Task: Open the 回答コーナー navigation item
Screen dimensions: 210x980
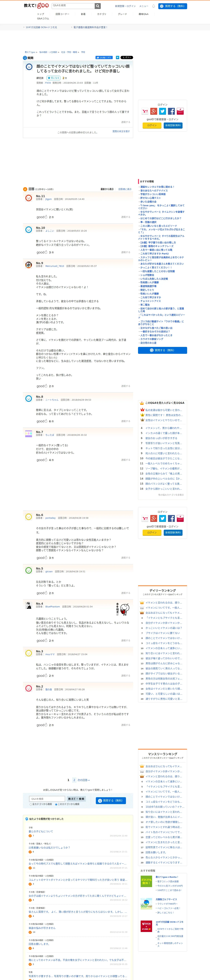Action: pos(62,14)
